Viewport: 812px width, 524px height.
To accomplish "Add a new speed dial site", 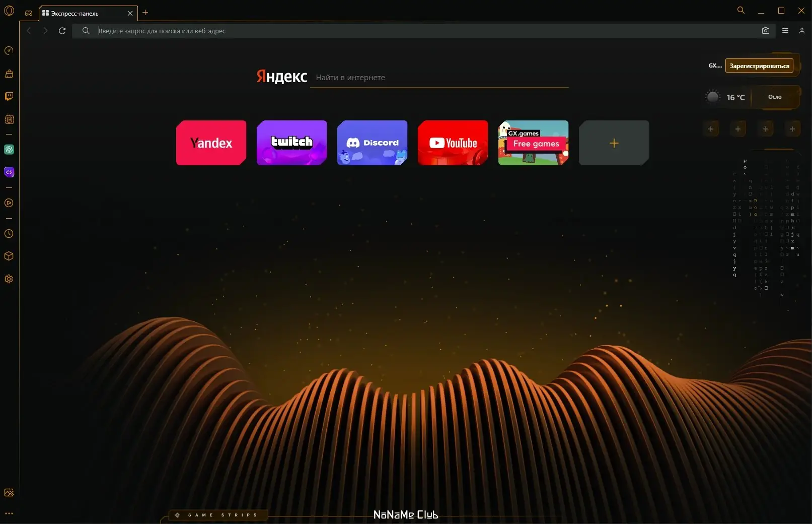I will [614, 143].
